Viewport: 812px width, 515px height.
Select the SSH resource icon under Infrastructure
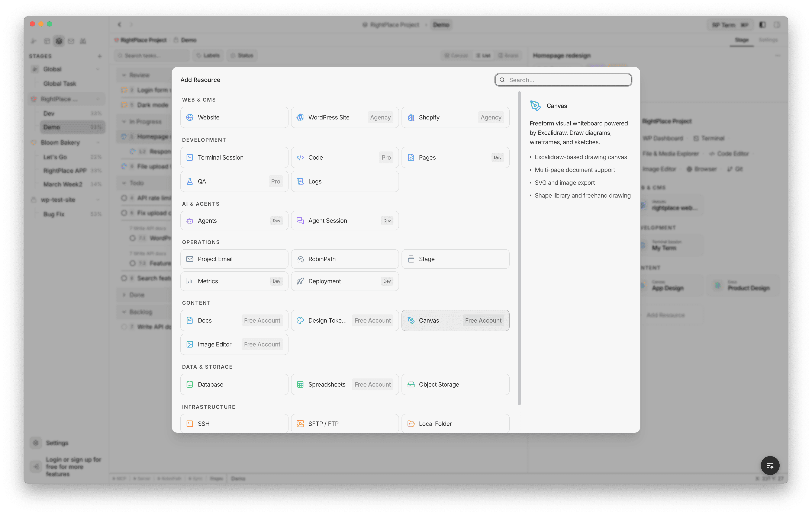(190, 423)
